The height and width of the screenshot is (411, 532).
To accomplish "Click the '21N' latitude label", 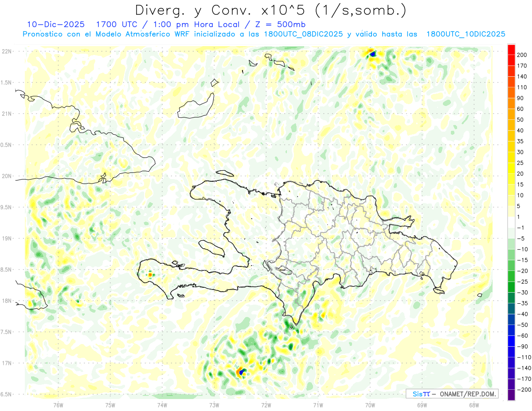I will coord(6,114).
